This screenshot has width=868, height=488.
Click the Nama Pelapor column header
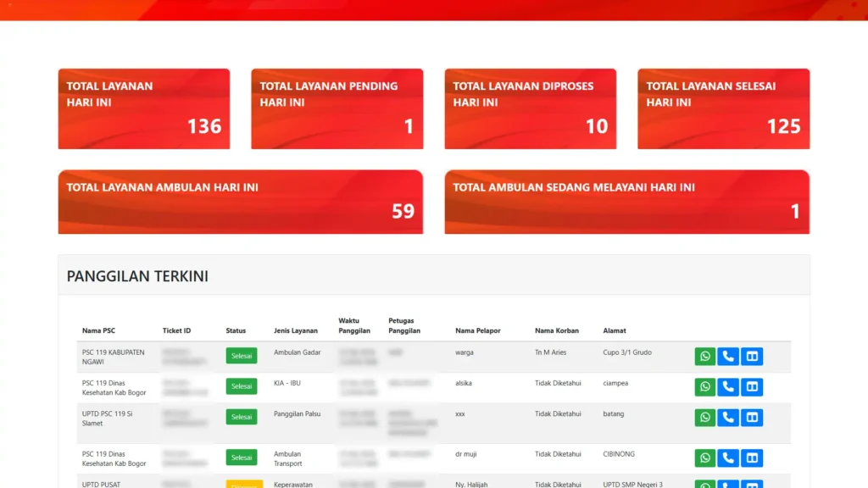click(477, 330)
